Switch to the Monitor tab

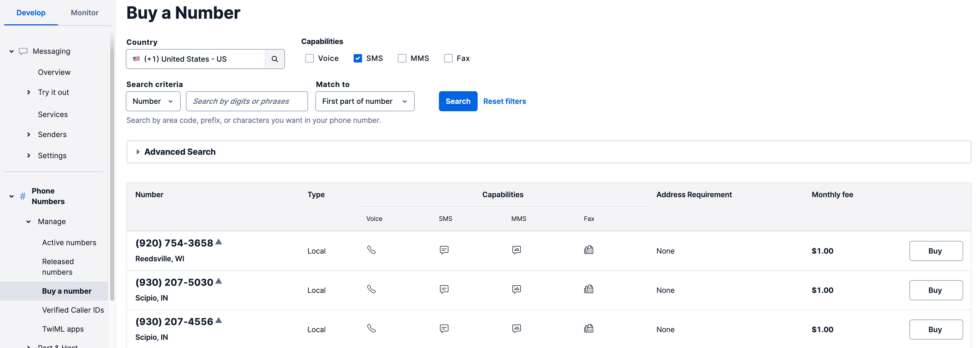[85, 13]
